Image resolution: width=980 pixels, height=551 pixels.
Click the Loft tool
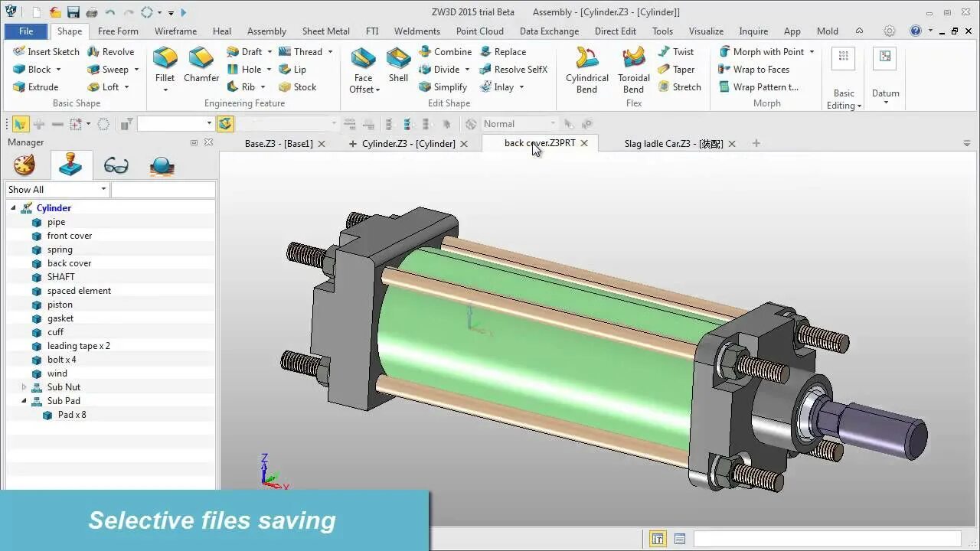(x=103, y=87)
